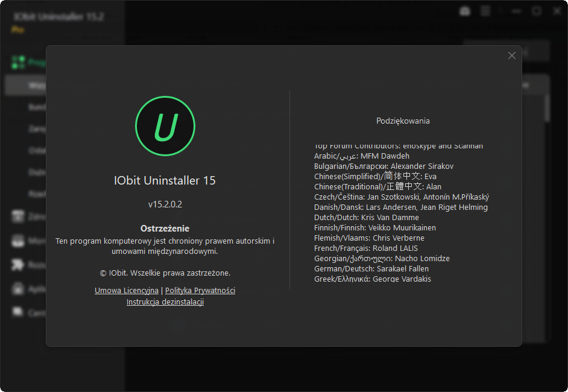The width and height of the screenshot is (568, 392).
Task: Click the Chinese(Simplified): Eva credit line
Action: [375, 177]
